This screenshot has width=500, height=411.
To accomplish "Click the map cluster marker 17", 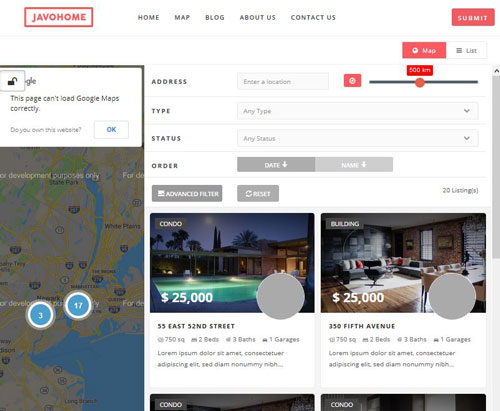I will 78,305.
